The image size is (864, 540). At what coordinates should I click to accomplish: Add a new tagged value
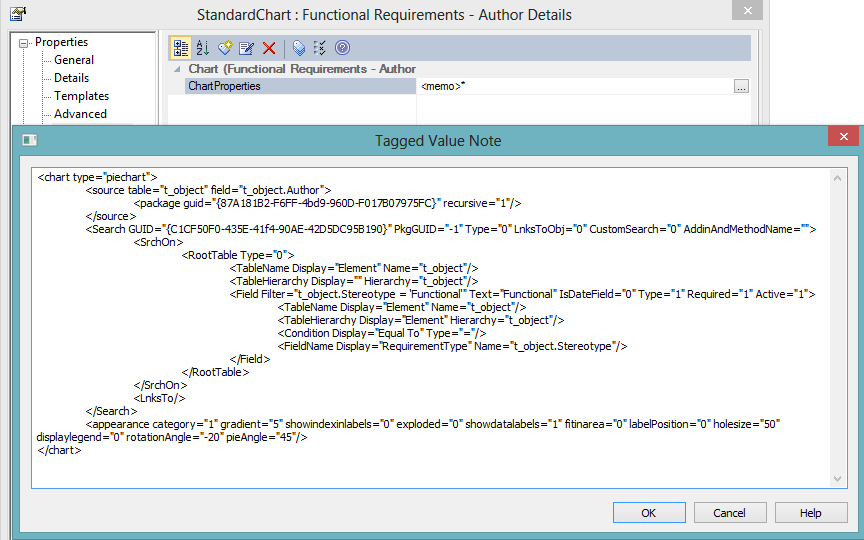[x=225, y=48]
